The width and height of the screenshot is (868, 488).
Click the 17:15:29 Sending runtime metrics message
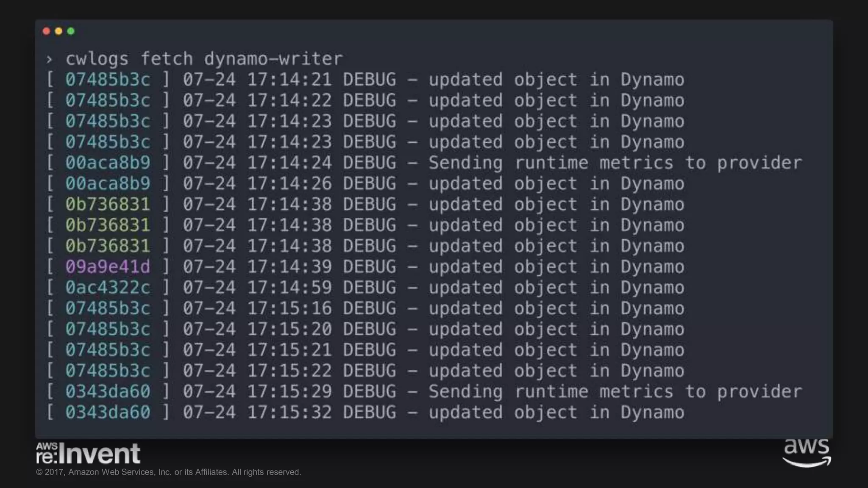(615, 392)
